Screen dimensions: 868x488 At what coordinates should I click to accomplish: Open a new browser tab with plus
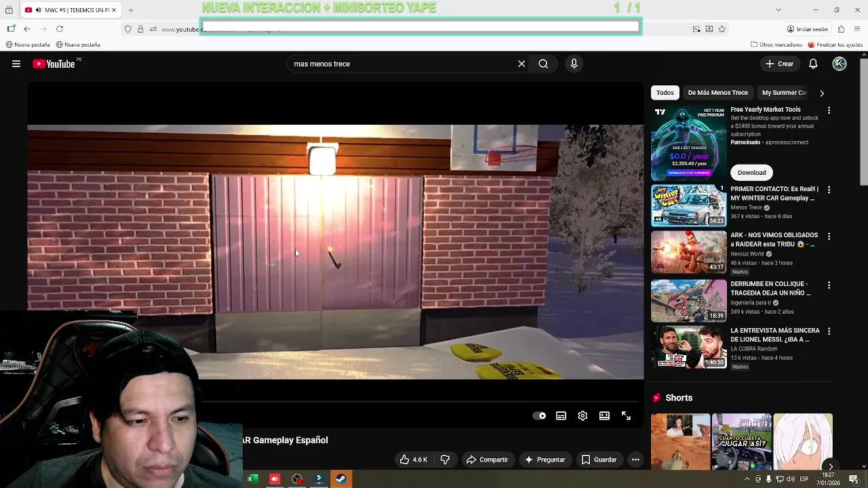pyautogui.click(x=130, y=10)
